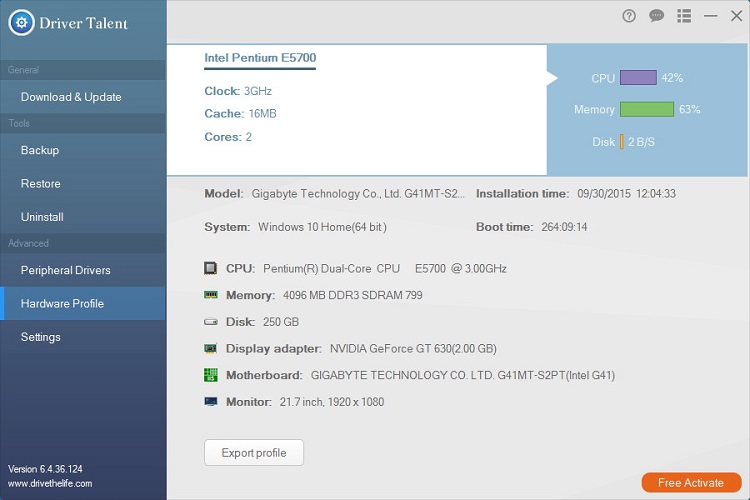Open Peripheral Drivers page
The image size is (750, 500).
pos(83,270)
